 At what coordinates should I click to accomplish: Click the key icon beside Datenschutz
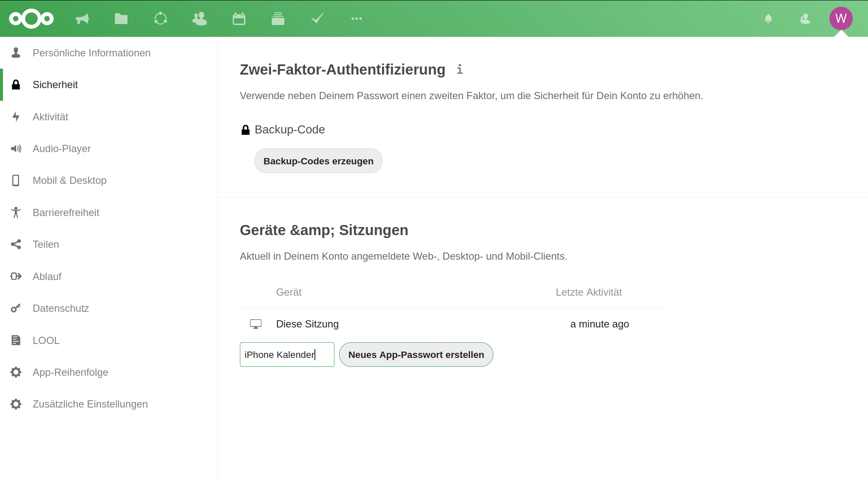pos(16,308)
